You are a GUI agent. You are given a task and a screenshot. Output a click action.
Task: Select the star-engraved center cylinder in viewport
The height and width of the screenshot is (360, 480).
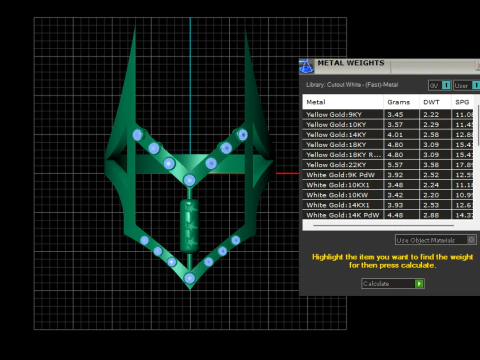pyautogui.click(x=189, y=226)
